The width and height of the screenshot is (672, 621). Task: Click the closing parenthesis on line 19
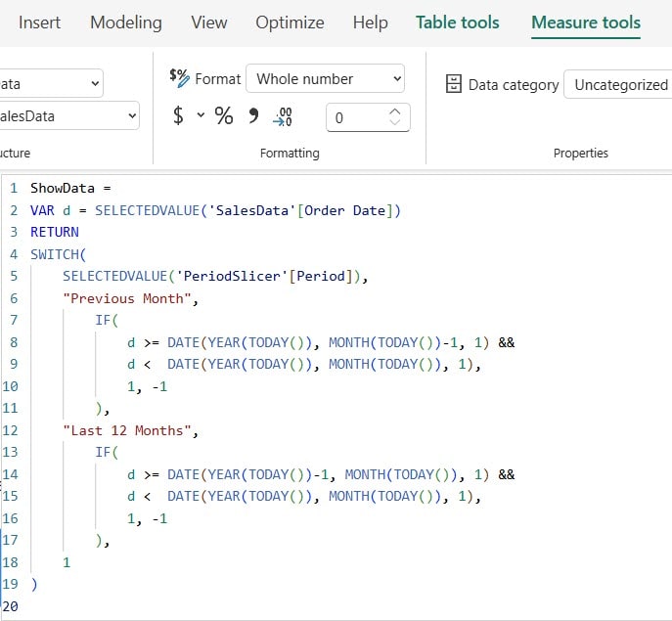tap(34, 584)
